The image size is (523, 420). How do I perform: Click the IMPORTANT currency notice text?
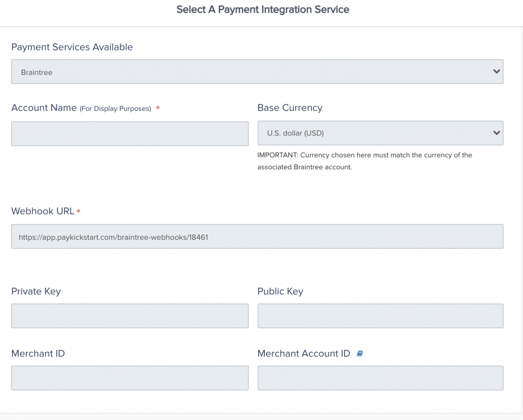tap(364, 161)
